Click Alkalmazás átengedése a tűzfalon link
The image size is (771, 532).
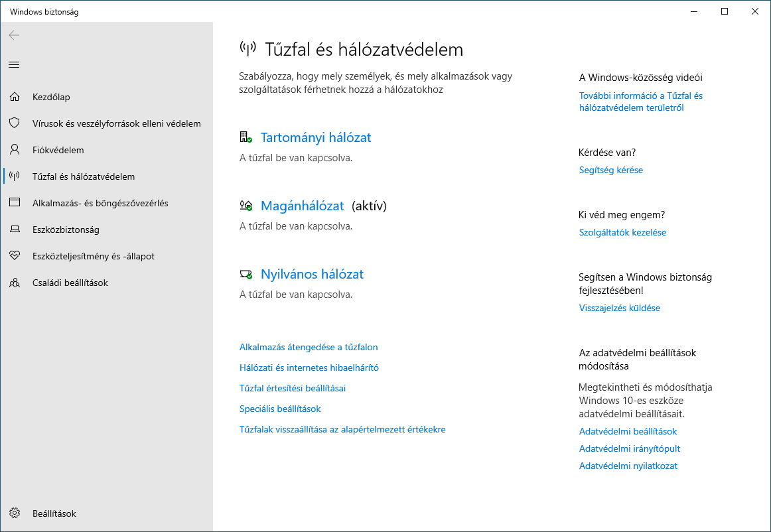[x=309, y=347]
